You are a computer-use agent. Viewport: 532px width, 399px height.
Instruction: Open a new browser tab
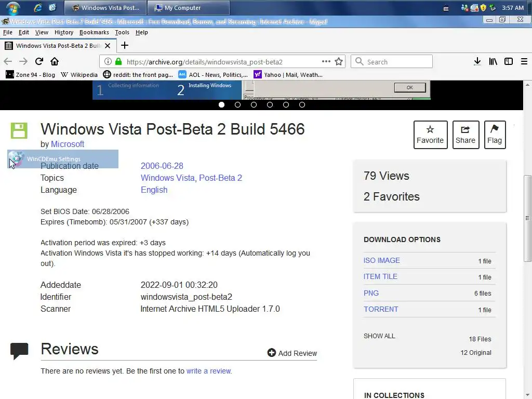[125, 46]
